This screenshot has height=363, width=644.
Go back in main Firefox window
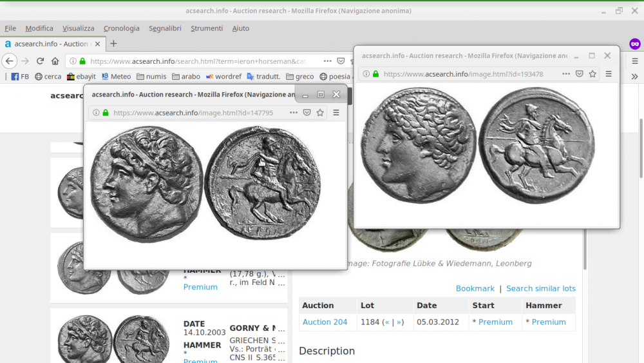click(10, 61)
